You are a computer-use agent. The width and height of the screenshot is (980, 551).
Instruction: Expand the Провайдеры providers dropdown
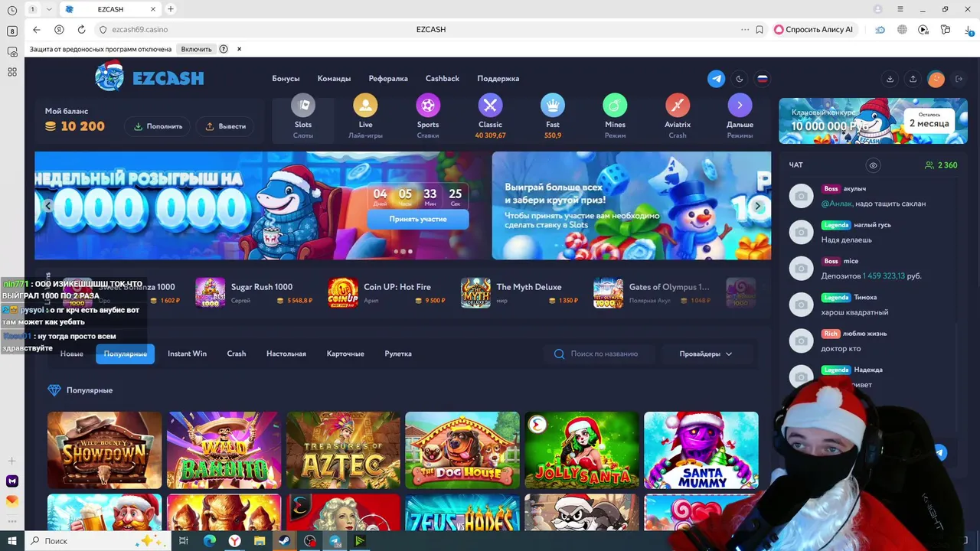click(706, 354)
